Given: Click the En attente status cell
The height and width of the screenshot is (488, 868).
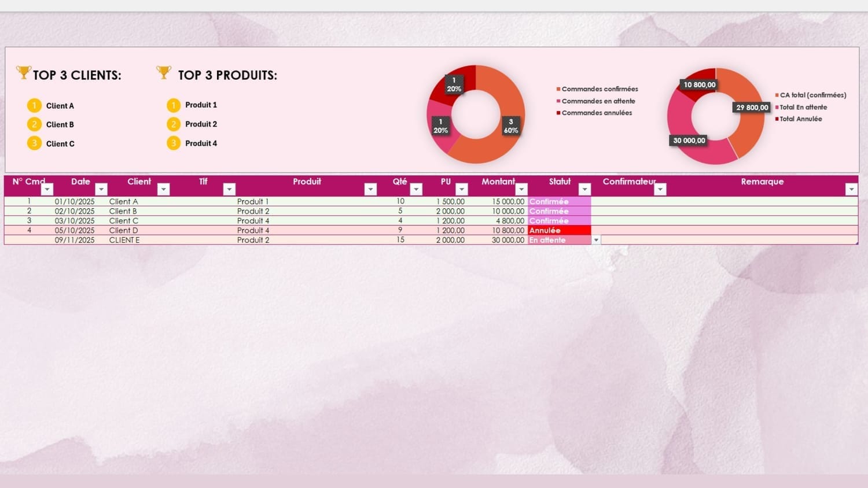Looking at the screenshot, I should (560, 240).
